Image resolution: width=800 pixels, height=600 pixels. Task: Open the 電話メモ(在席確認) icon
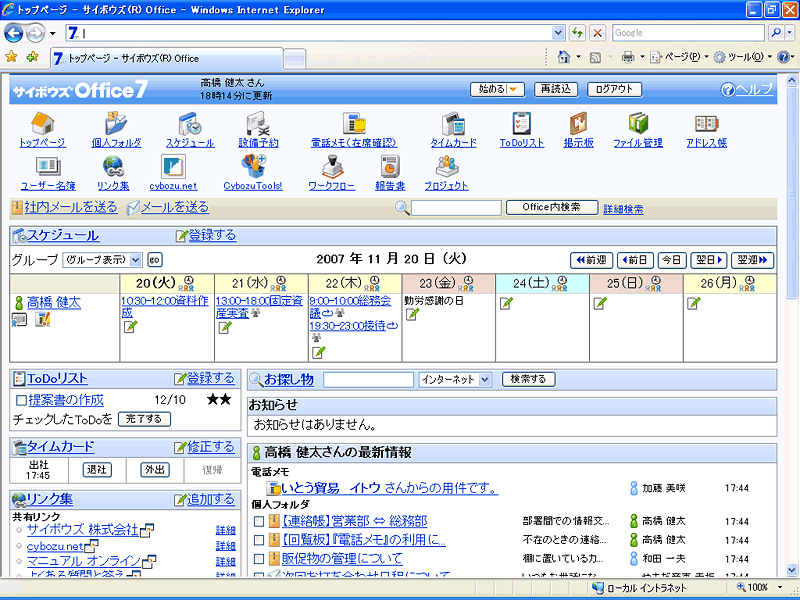(354, 123)
